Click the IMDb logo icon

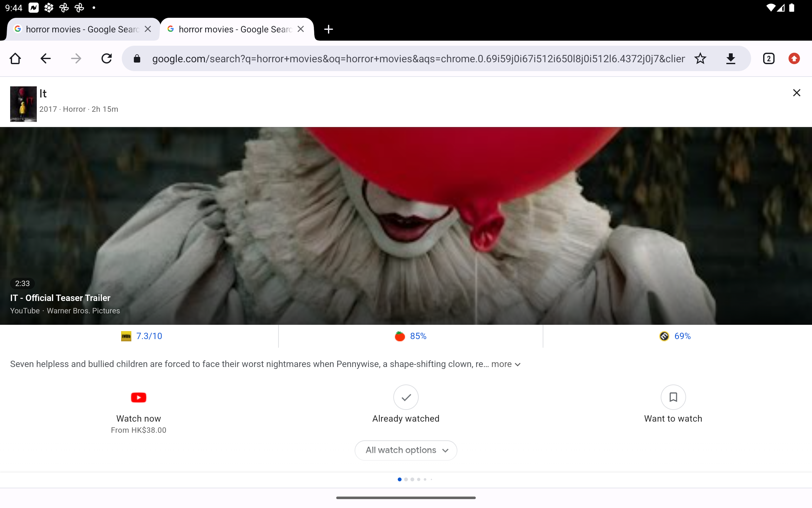point(126,336)
